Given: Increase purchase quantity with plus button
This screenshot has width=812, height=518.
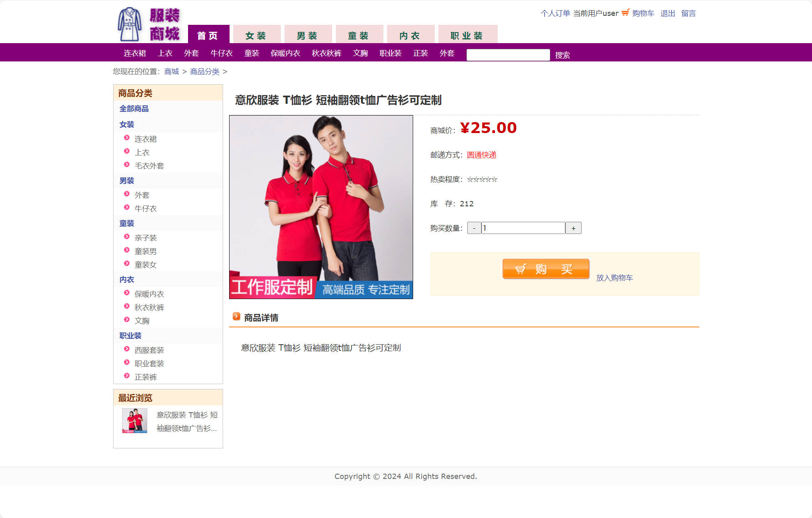Looking at the screenshot, I should 573,228.
